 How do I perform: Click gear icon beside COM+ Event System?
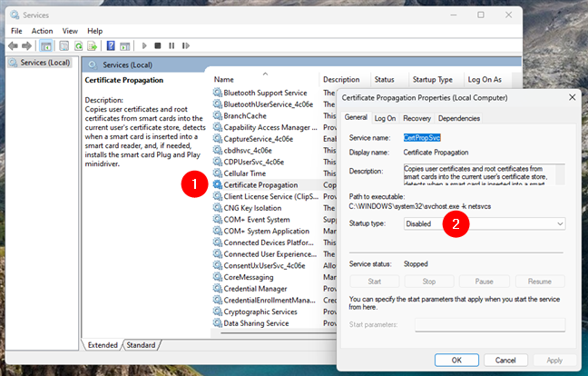click(x=218, y=219)
